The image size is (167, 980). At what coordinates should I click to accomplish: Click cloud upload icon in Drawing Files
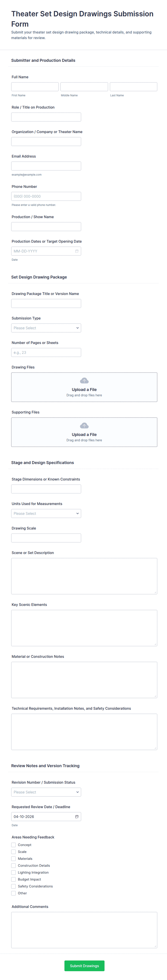coord(84,381)
